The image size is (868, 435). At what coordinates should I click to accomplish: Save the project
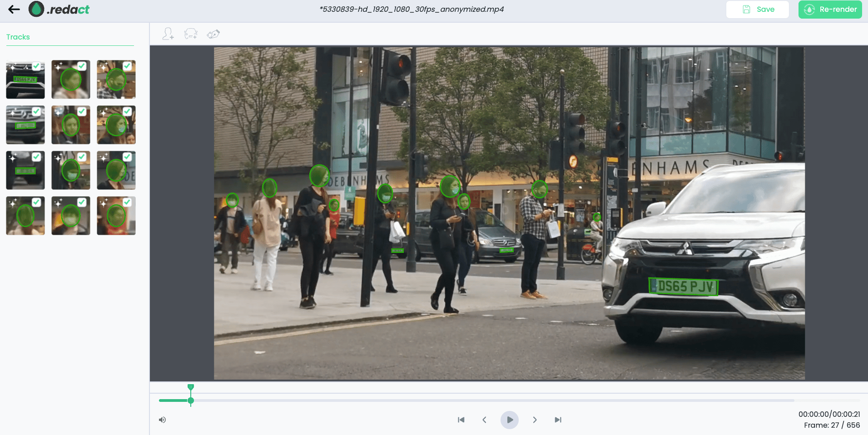coord(758,9)
